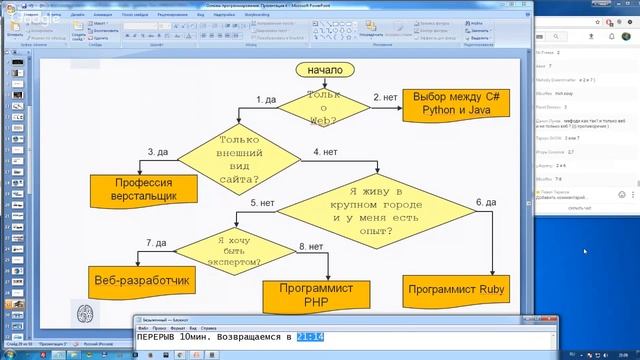The width and height of the screenshot is (640, 360).
Task: Undo last action in Quick Access toolbar
Action: [31, 6]
